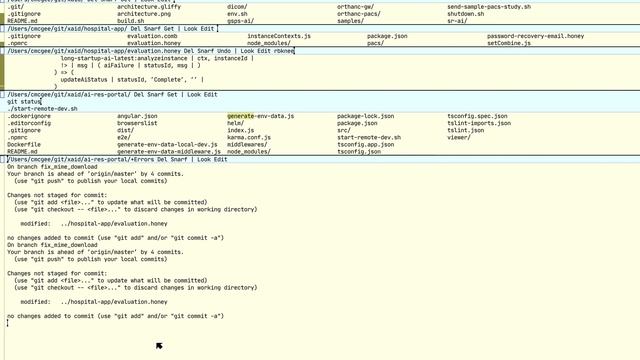Image resolution: width=640 pixels, height=360 pixels.
Task: Click Snarf in the +Errors window tag
Action: click(x=179, y=159)
